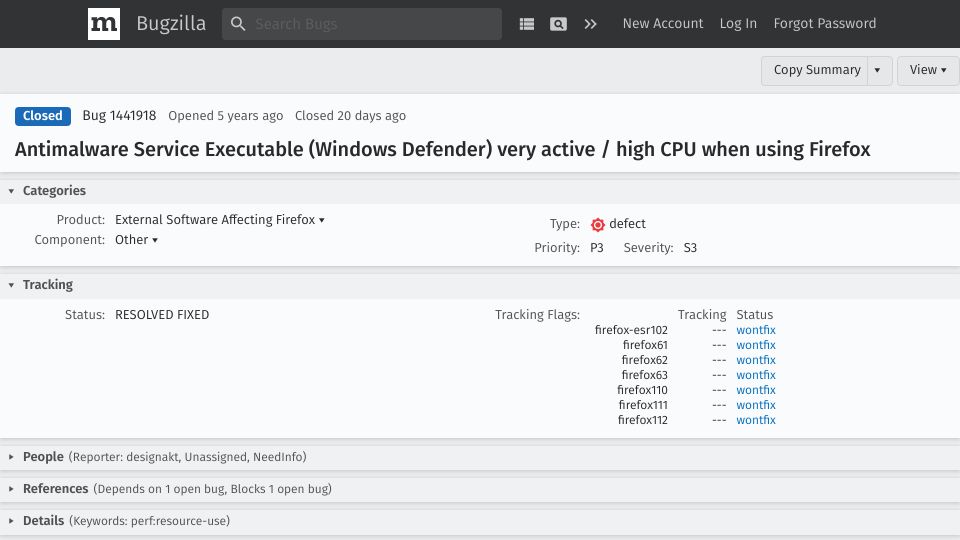
Task: Expand the References section
Action: (11, 489)
